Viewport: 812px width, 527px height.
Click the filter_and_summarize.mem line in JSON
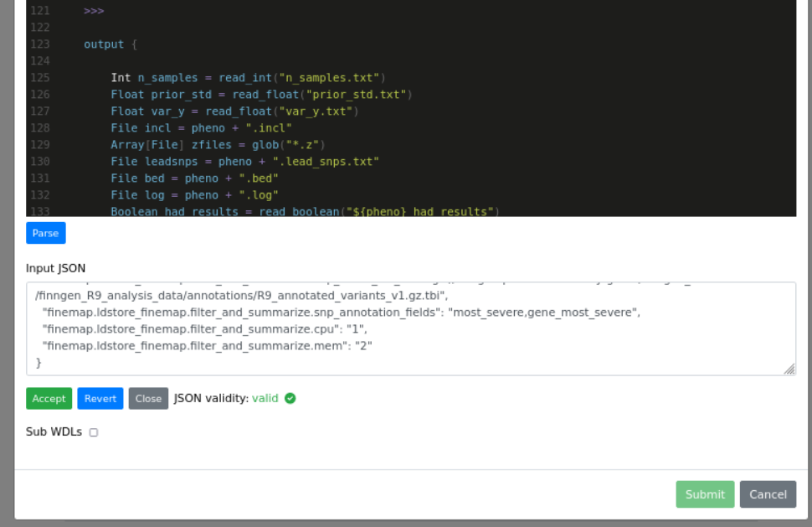208,345
